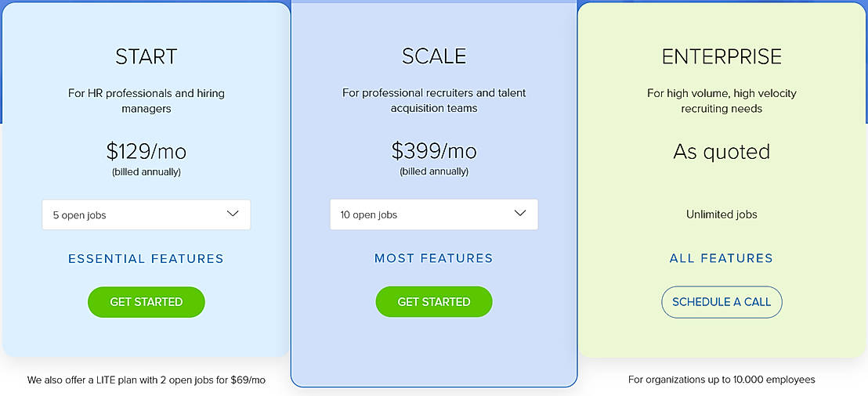
Task: Click the "Unlimited jobs" label
Action: [x=722, y=214]
